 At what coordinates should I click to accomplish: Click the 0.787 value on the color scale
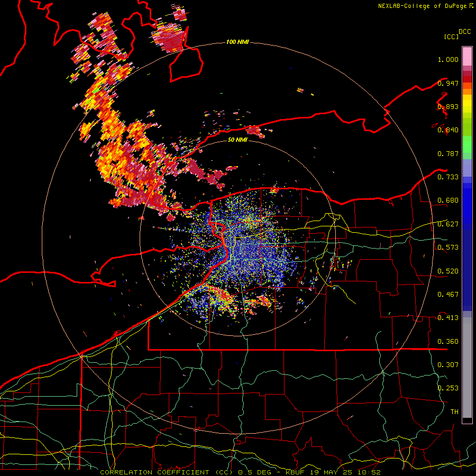point(448,153)
